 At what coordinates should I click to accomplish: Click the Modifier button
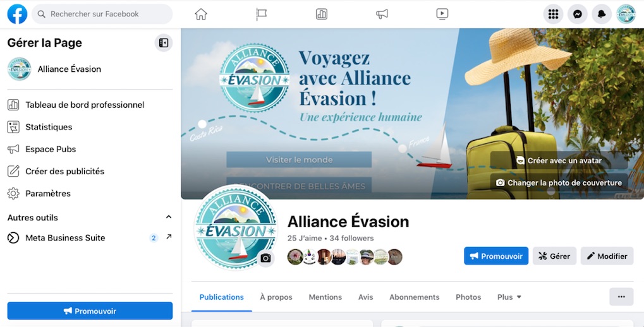[x=607, y=256]
